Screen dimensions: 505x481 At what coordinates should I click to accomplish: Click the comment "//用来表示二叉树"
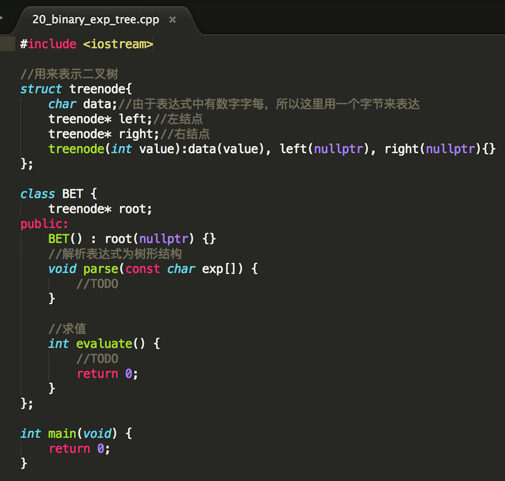click(69, 74)
